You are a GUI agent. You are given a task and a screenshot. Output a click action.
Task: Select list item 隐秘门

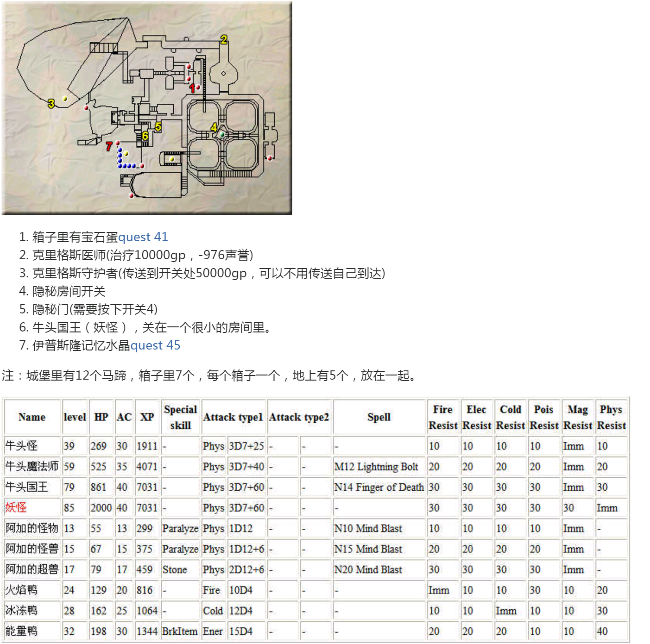pyautogui.click(x=95, y=309)
